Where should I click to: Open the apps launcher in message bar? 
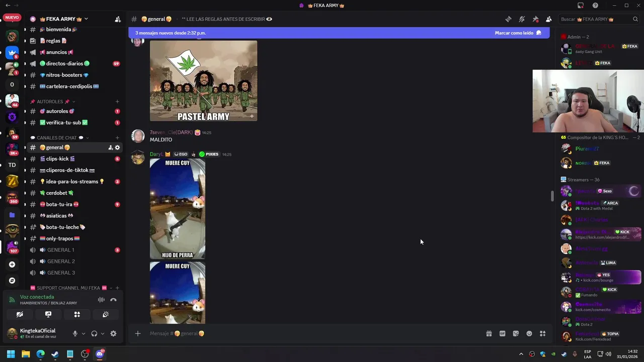click(543, 333)
